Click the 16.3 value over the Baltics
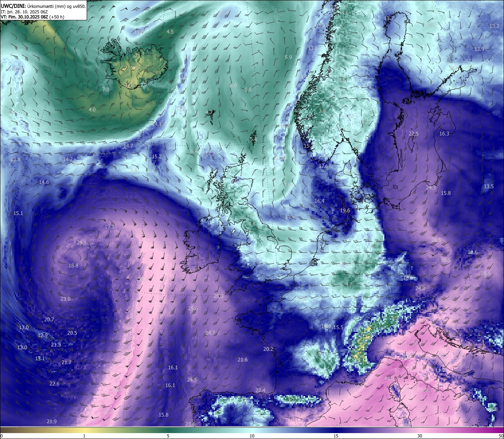This screenshot has height=439, width=504. (x=444, y=134)
